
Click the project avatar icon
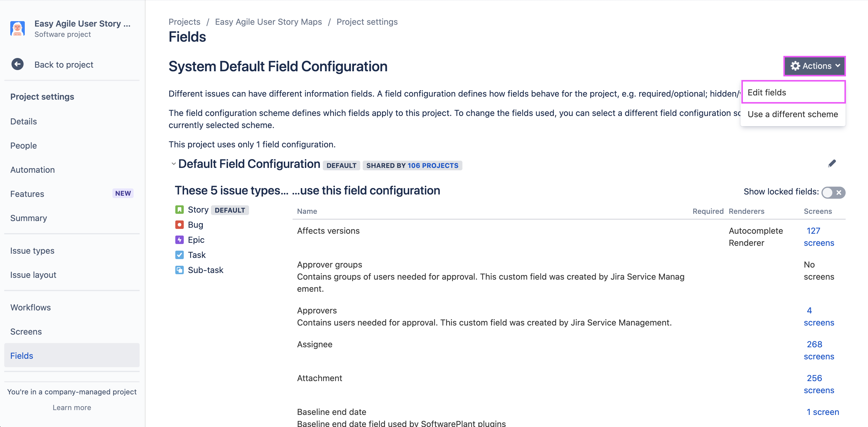coord(18,28)
